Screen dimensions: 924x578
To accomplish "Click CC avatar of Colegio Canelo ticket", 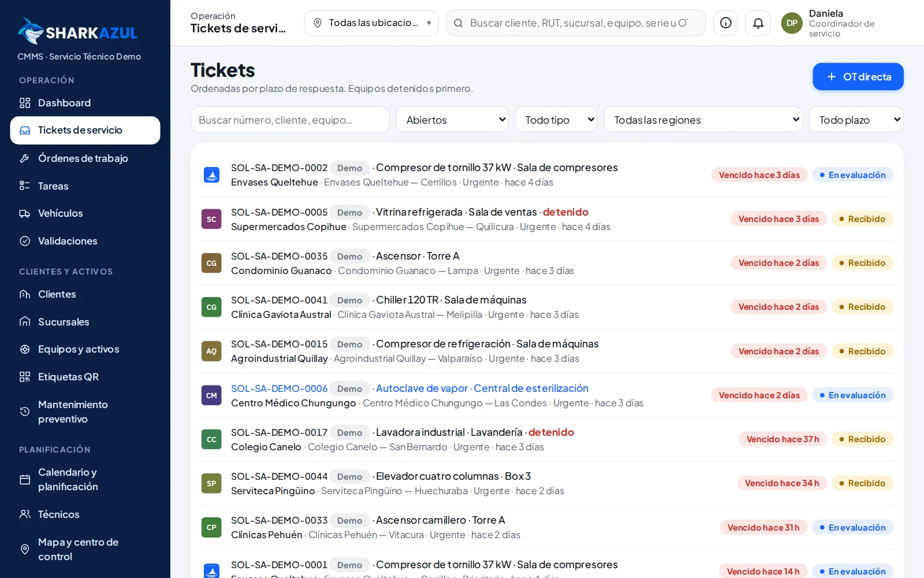I will [211, 439].
